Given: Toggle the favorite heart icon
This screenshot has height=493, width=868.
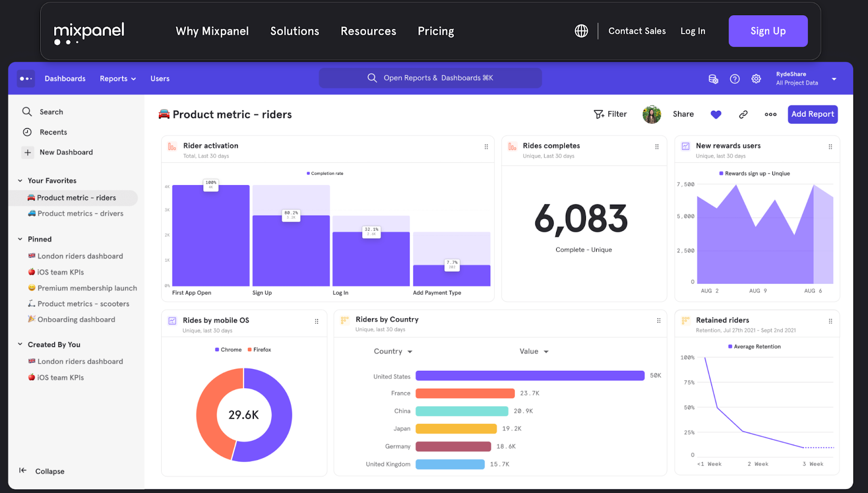Looking at the screenshot, I should pos(716,114).
